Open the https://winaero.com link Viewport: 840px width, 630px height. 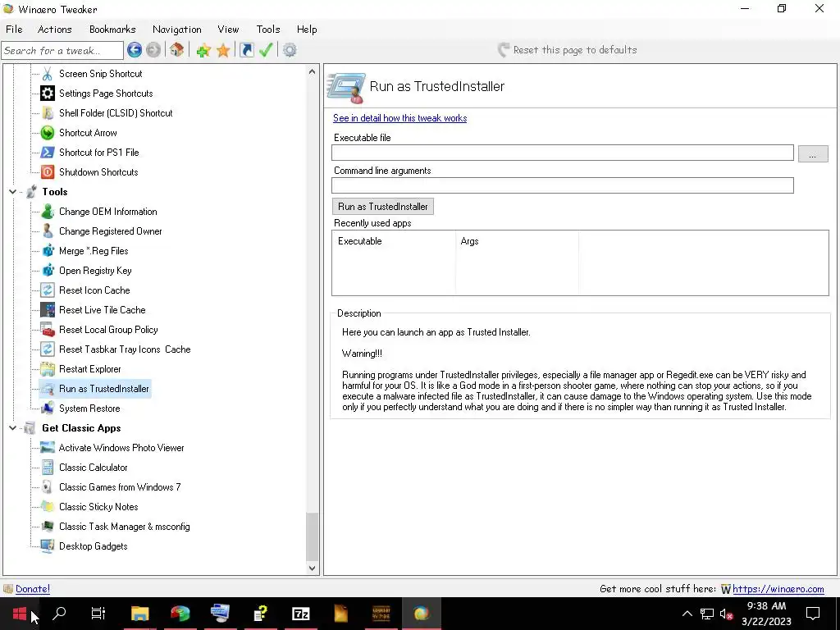click(778, 589)
